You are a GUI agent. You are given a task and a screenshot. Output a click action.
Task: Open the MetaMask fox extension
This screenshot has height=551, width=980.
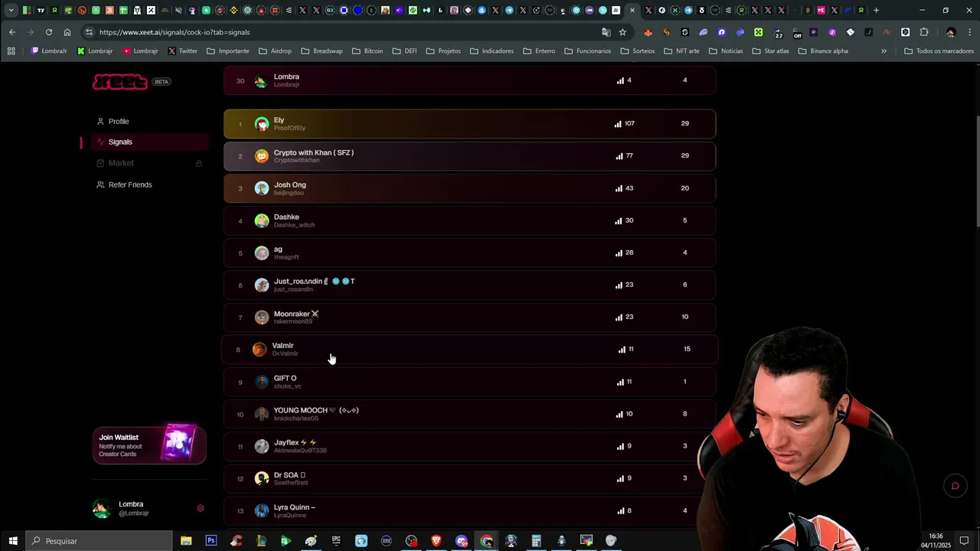pos(648,32)
